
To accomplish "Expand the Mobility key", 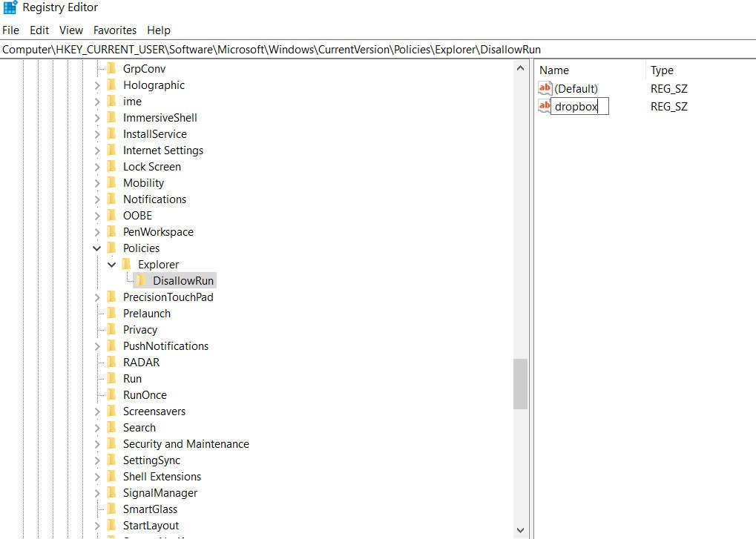I will click(97, 183).
